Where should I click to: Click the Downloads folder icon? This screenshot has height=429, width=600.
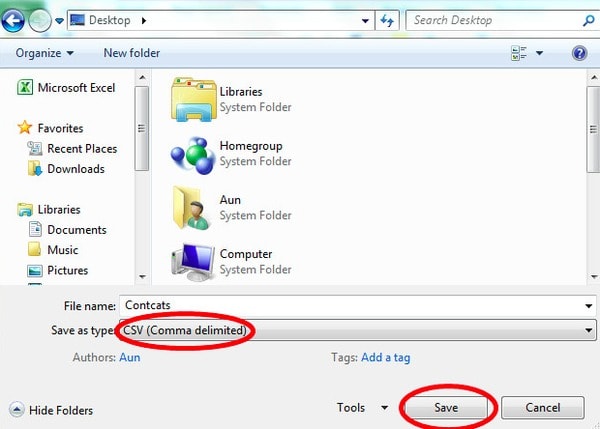(35, 168)
